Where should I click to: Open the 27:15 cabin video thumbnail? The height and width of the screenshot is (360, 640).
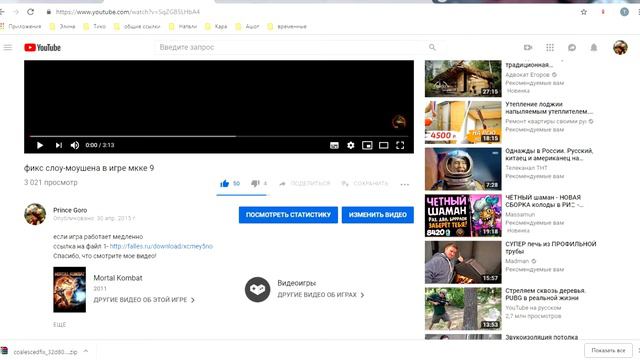463,79
